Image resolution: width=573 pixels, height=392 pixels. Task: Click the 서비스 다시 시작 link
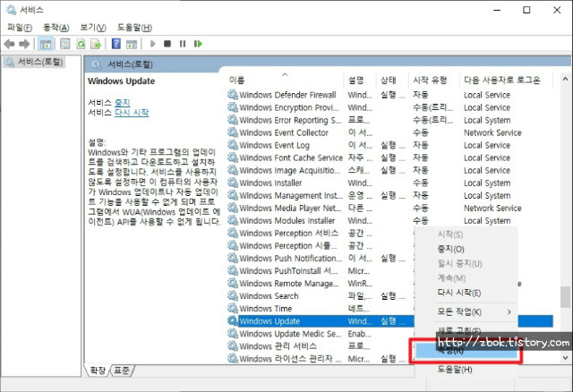click(132, 113)
